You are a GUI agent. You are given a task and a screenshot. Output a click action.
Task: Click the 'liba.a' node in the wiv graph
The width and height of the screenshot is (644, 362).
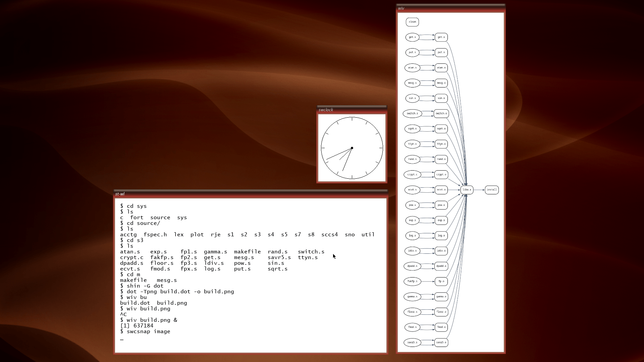(x=467, y=190)
